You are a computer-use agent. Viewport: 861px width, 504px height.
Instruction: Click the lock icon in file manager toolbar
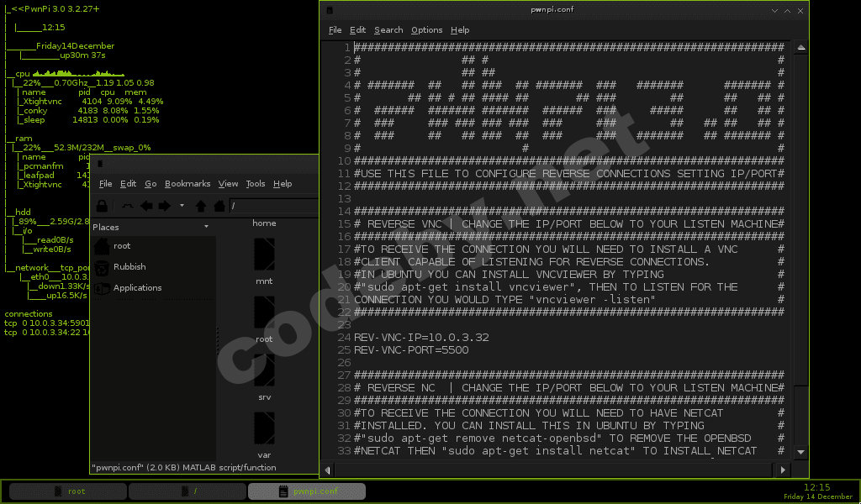click(102, 206)
